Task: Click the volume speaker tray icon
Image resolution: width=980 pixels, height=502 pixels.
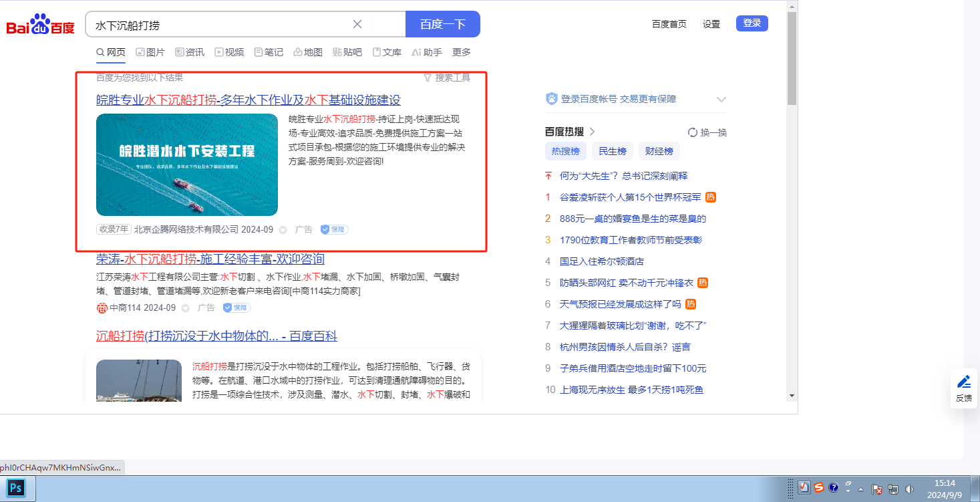Action: [x=908, y=489]
